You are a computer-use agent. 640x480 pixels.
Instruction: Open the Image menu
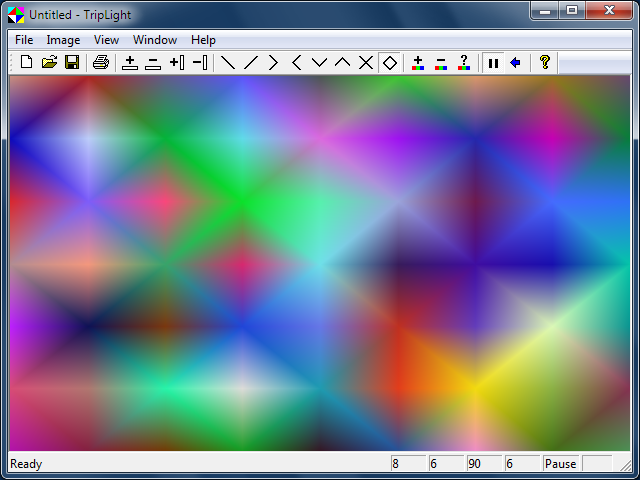[x=63, y=40]
